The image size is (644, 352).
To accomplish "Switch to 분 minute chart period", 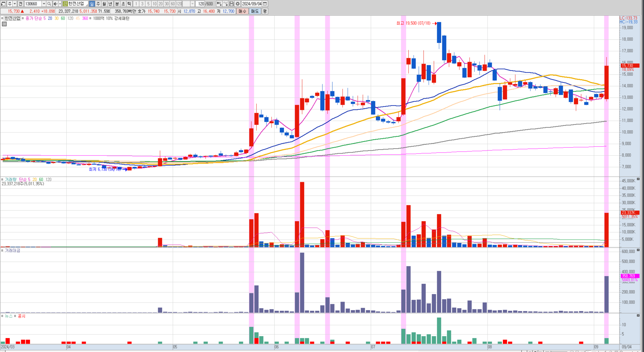I will pyautogui.click(x=117, y=4).
